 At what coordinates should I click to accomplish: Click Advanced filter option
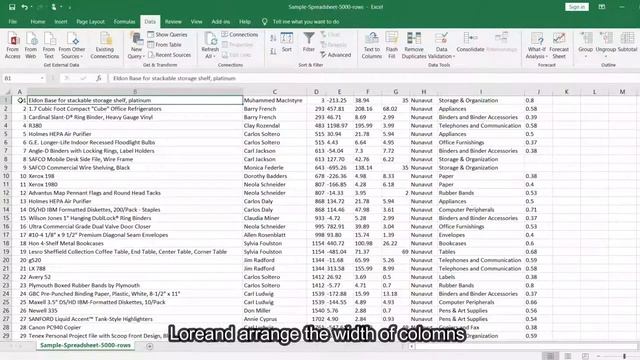click(x=336, y=55)
